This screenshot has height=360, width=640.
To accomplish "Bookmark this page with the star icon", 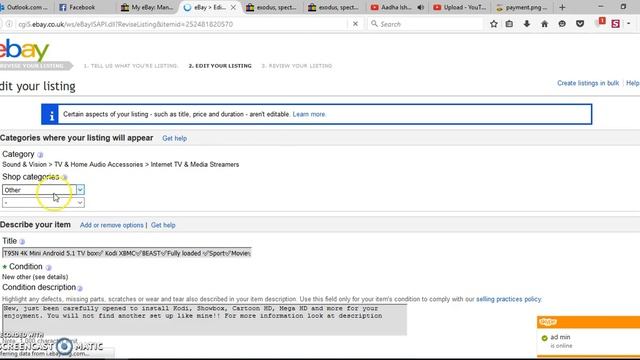I will coord(493,24).
